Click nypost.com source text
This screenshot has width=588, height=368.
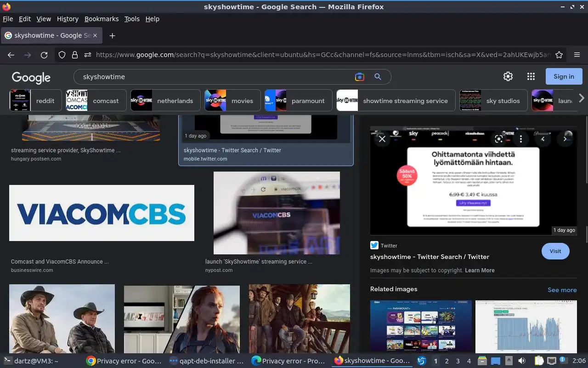[219, 270]
